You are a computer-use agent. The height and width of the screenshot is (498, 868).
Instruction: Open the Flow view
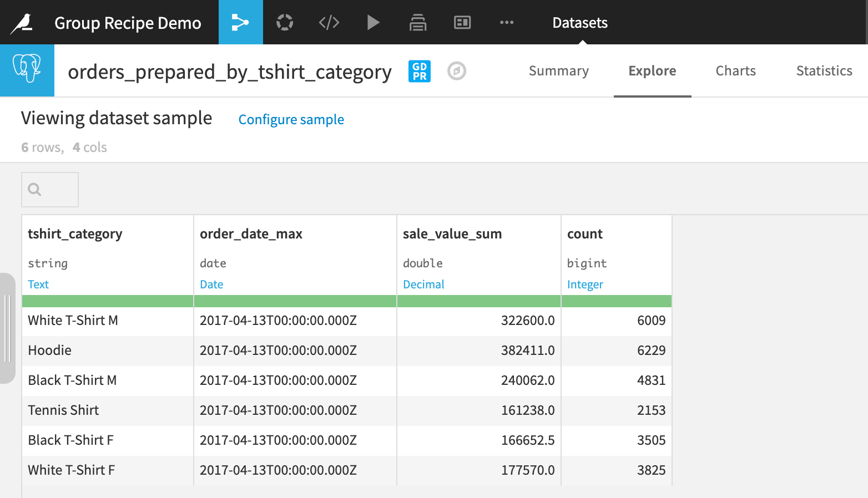click(x=240, y=22)
